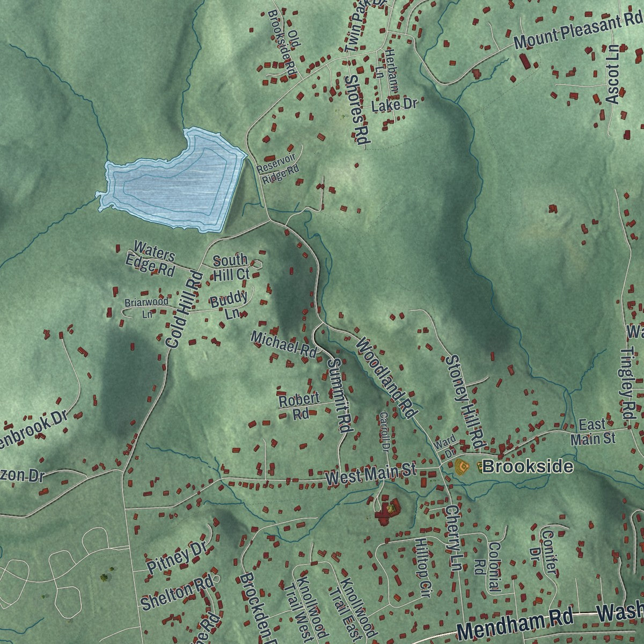Click the South Hill Ct label
644x644 pixels.
point(231,267)
